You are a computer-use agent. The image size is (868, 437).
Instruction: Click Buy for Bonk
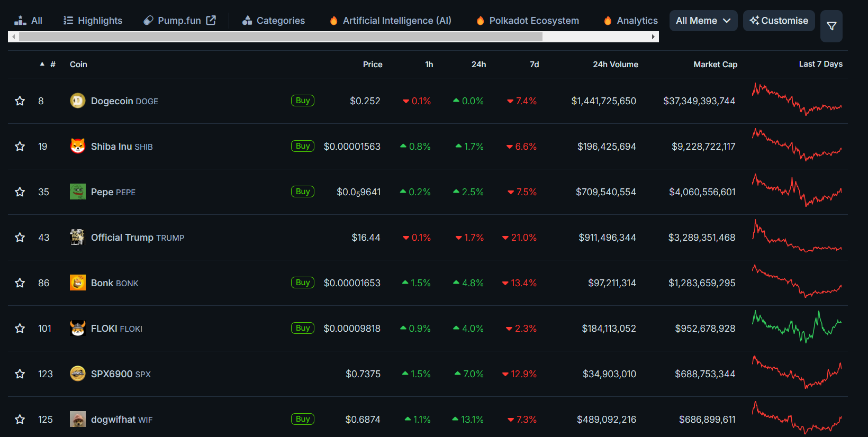pos(303,283)
